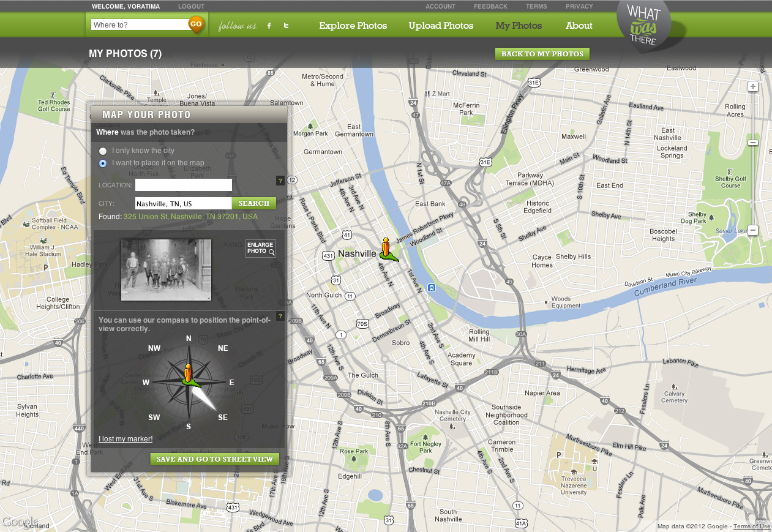Click the old black-and-white photo thumbnail
Viewport: 772px width, 532px height.
click(x=166, y=270)
